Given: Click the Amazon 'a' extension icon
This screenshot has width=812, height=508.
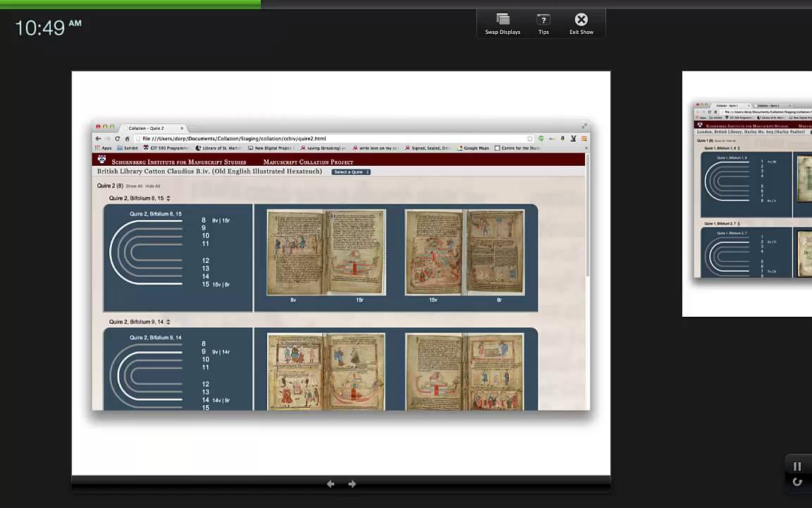Looking at the screenshot, I should pos(562,138).
